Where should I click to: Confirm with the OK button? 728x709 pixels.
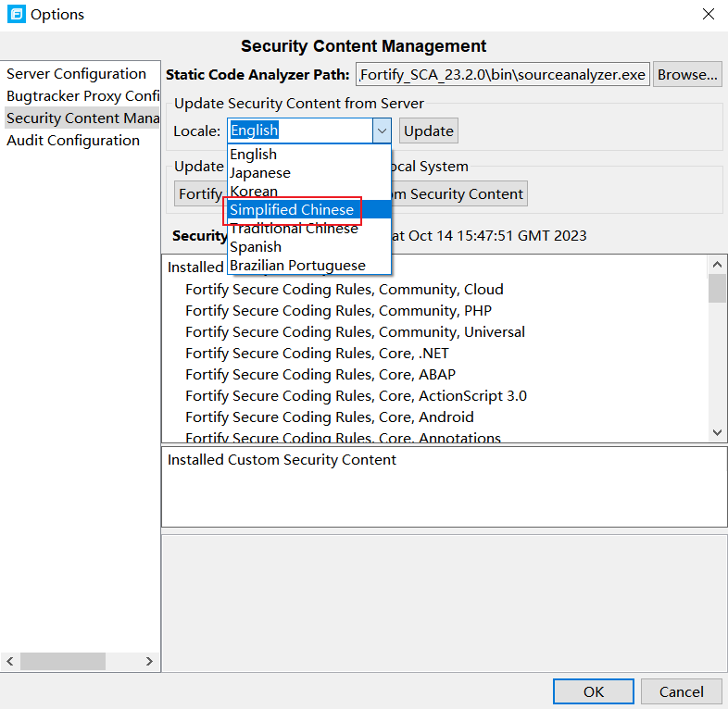pos(594,691)
